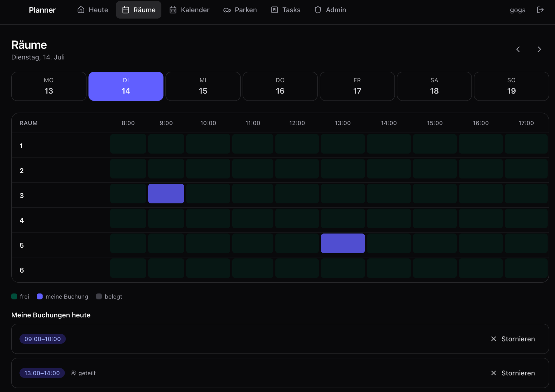Screen dimensions: 555x392
Task: Click the gray belegt legend swatch
Action: pos(99,296)
